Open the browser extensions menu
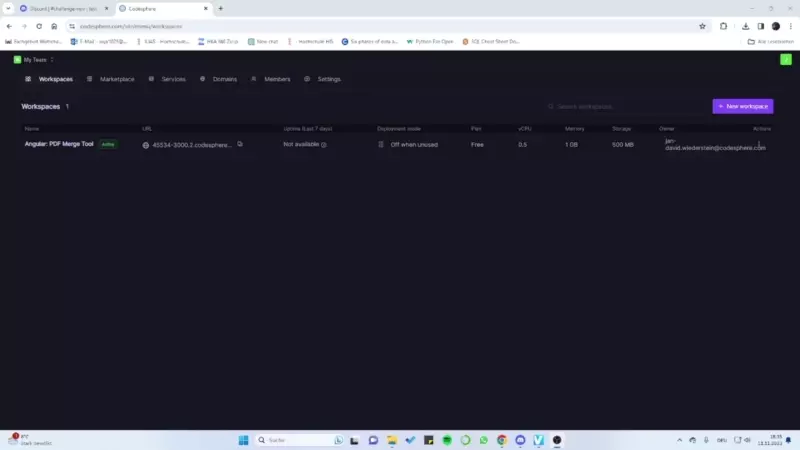Screen dimensions: 800x450 click(x=723, y=26)
